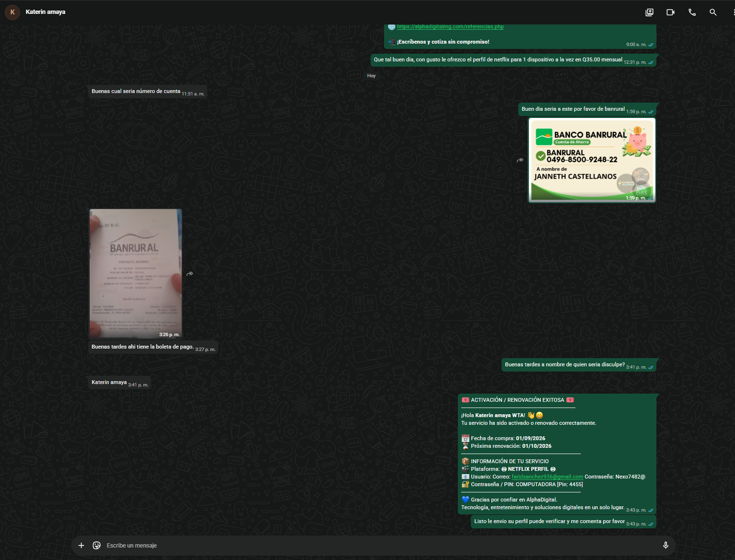Click the 'Próxima renovación: 01/10/2026' line

click(506, 446)
